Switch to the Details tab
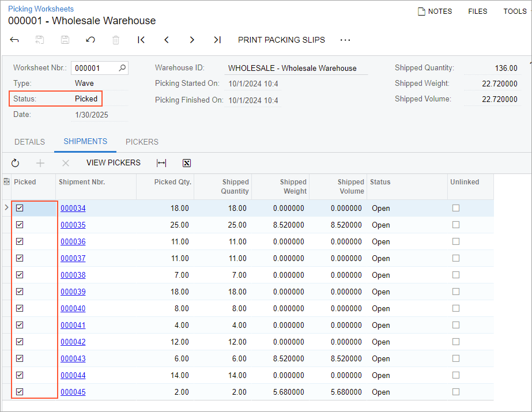The width and height of the screenshot is (532, 412). 30,142
